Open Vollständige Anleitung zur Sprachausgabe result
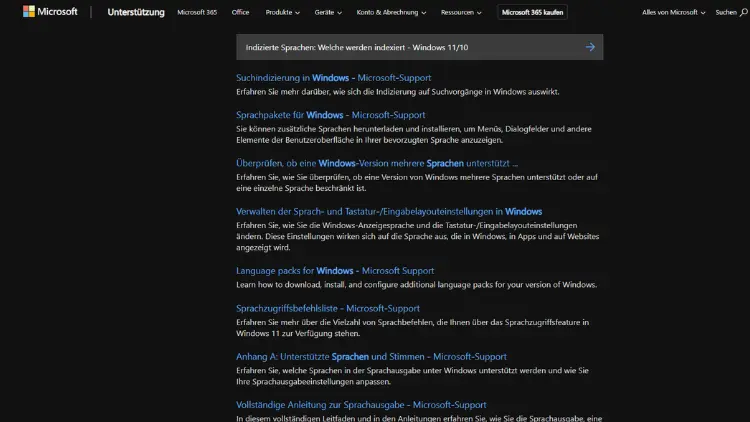Viewport: 750px width, 422px height. point(361,405)
